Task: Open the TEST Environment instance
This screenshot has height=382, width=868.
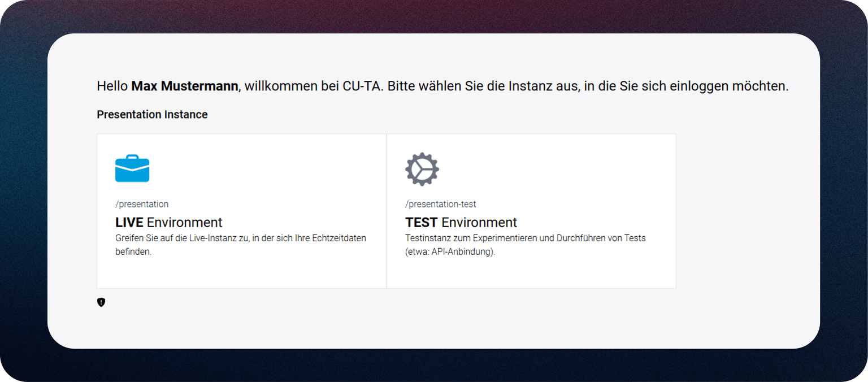Action: pos(531,211)
